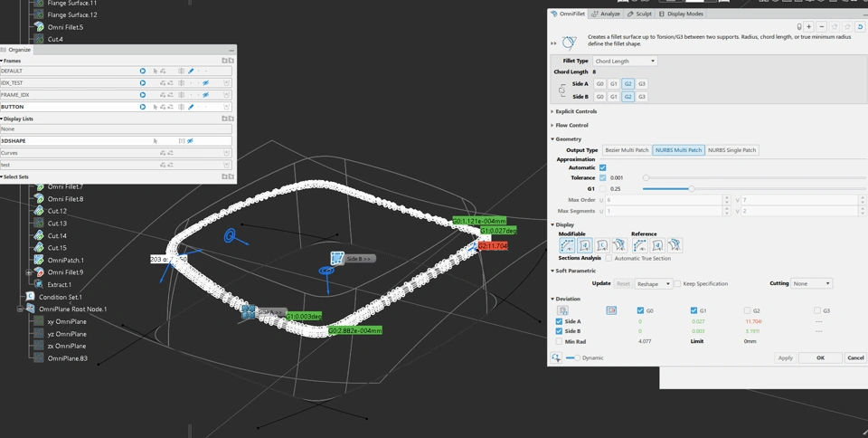Click the Cancel button

[856, 358]
